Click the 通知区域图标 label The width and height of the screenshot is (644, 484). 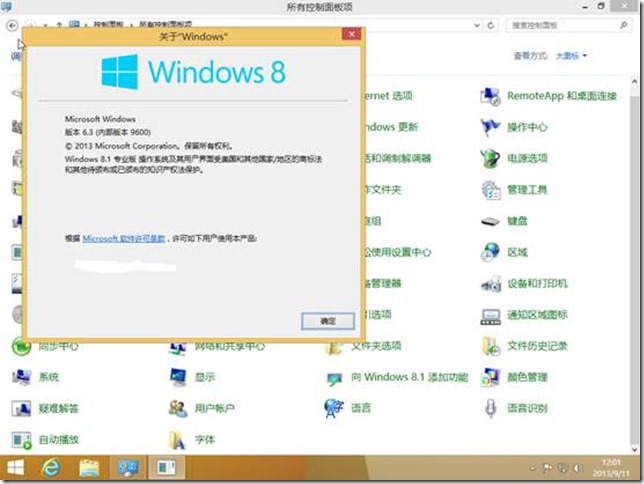click(x=537, y=315)
